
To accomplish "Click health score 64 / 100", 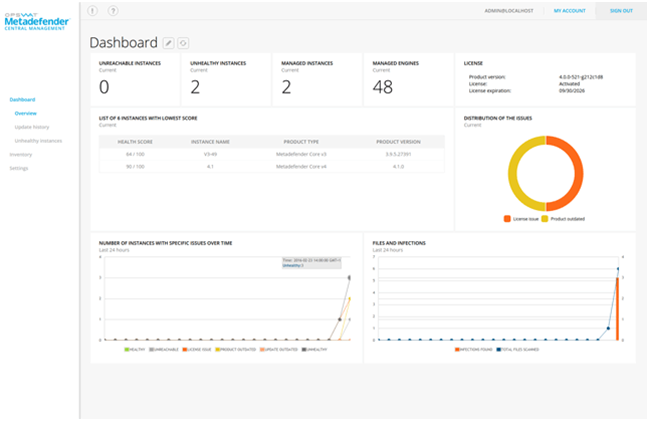I will (135, 154).
